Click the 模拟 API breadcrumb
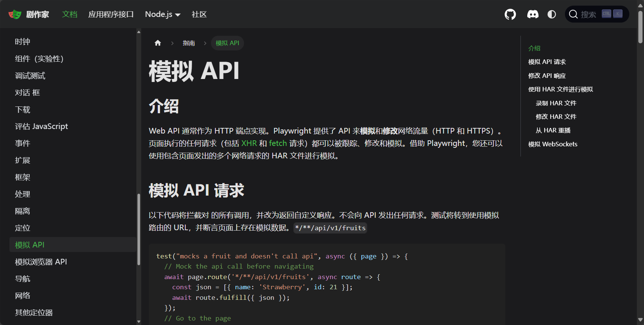Viewport: 644px width, 325px height. (x=227, y=43)
